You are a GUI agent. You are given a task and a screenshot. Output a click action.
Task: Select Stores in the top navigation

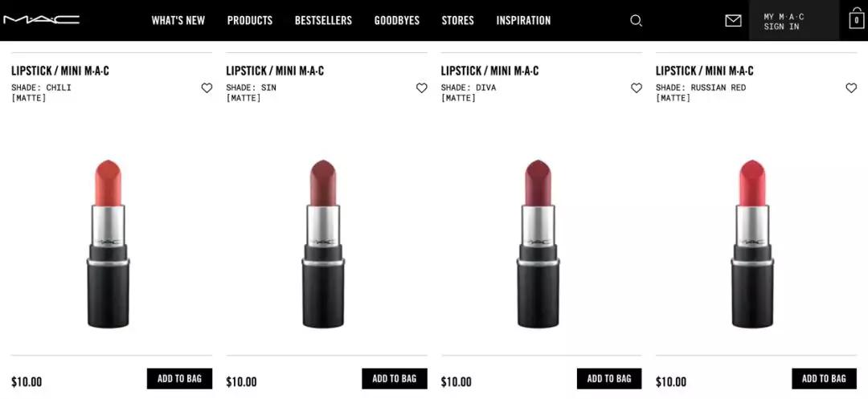point(458,20)
